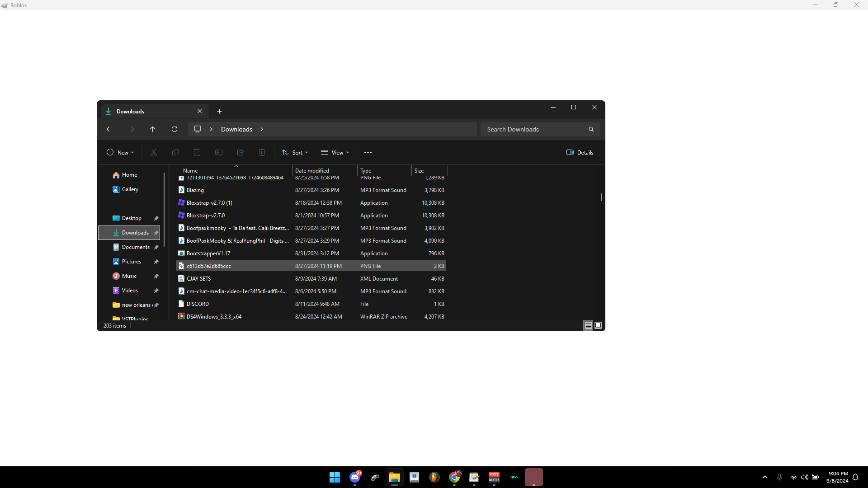This screenshot has height=488, width=868.
Task: Open Google Chrome from the taskbar
Action: tap(454, 477)
